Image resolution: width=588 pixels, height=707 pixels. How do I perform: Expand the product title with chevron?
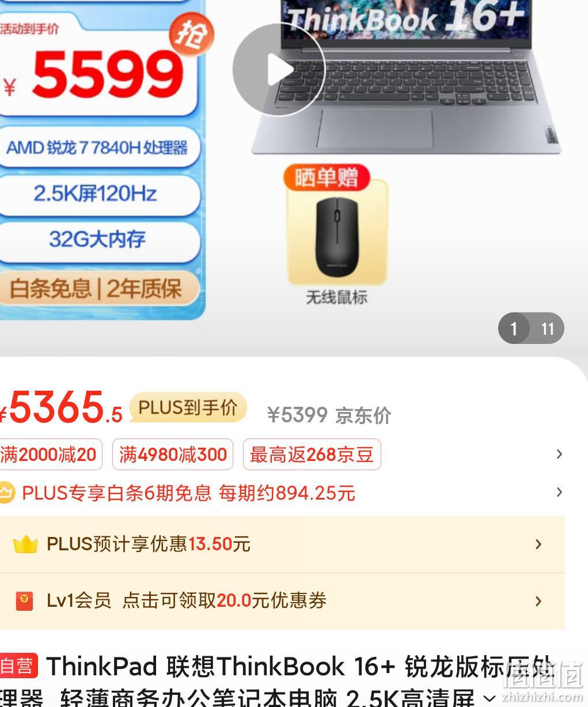click(x=490, y=699)
